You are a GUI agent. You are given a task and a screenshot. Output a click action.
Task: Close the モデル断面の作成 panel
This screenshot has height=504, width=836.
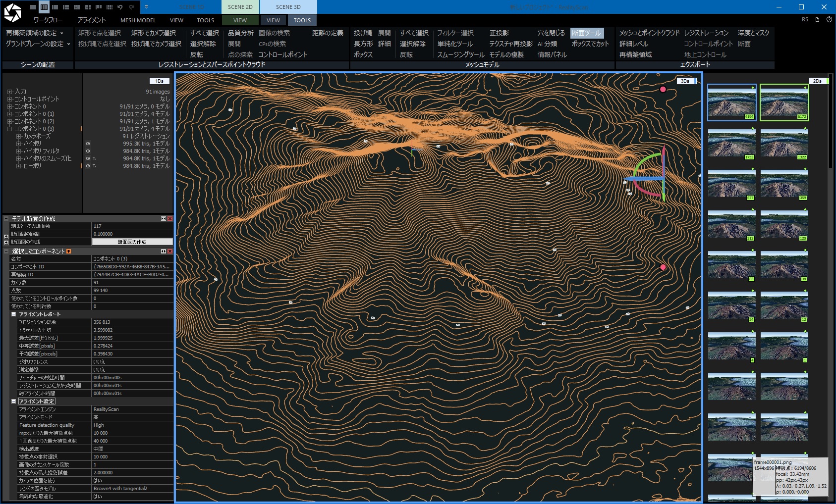(x=170, y=218)
